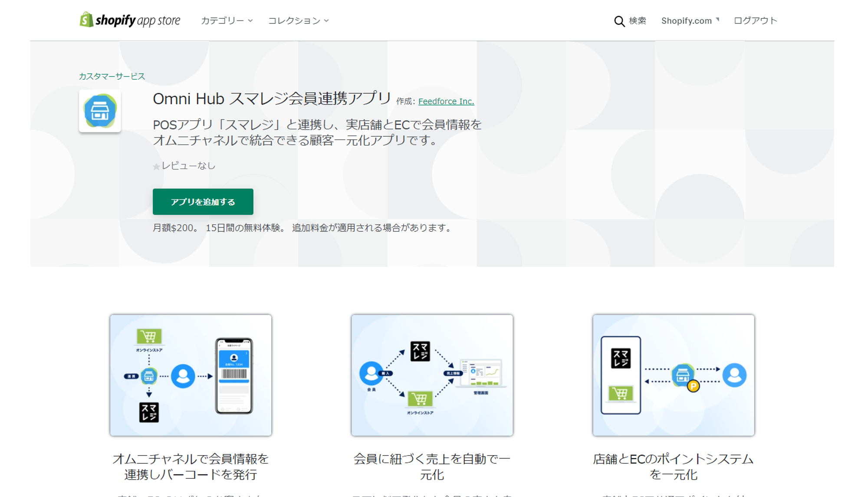Viewport: 868px width, 497px height.
Task: Click the レビューなし rating text
Action: click(188, 165)
